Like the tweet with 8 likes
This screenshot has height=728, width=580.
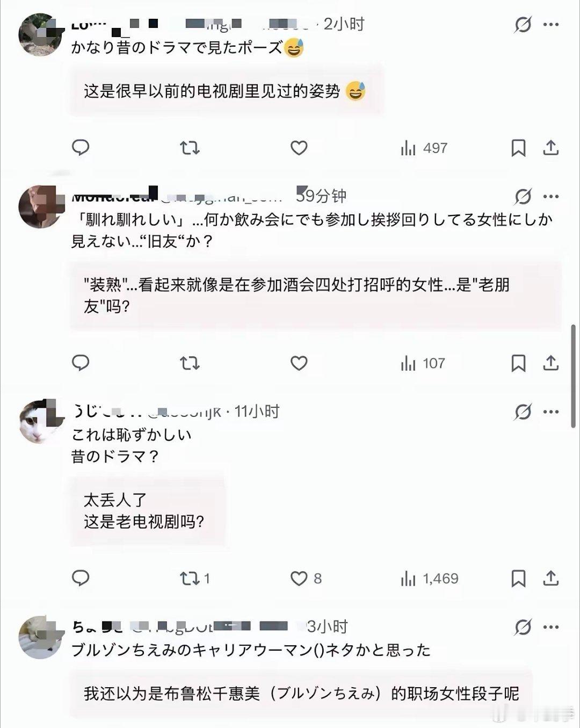[x=306, y=579]
